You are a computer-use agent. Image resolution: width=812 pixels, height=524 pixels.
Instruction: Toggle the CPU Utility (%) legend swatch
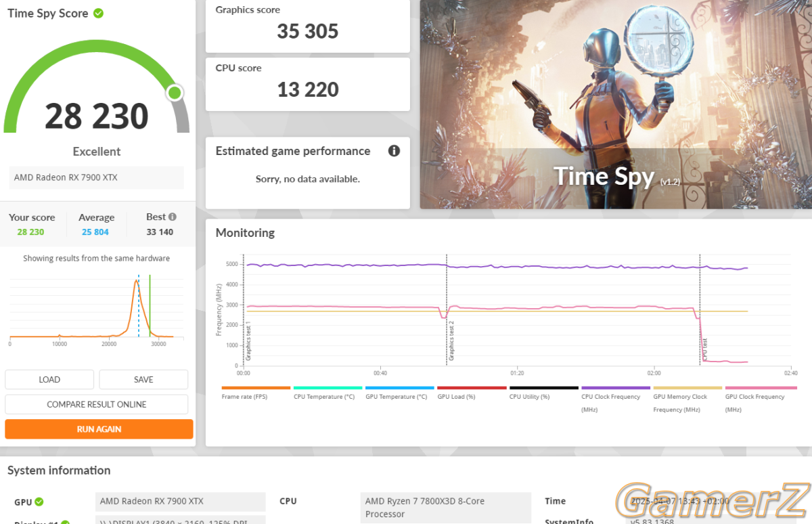pyautogui.click(x=543, y=388)
